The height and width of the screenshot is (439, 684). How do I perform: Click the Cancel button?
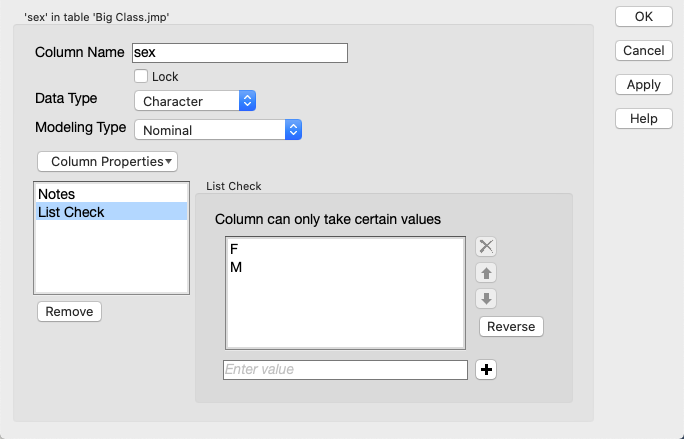coord(644,51)
